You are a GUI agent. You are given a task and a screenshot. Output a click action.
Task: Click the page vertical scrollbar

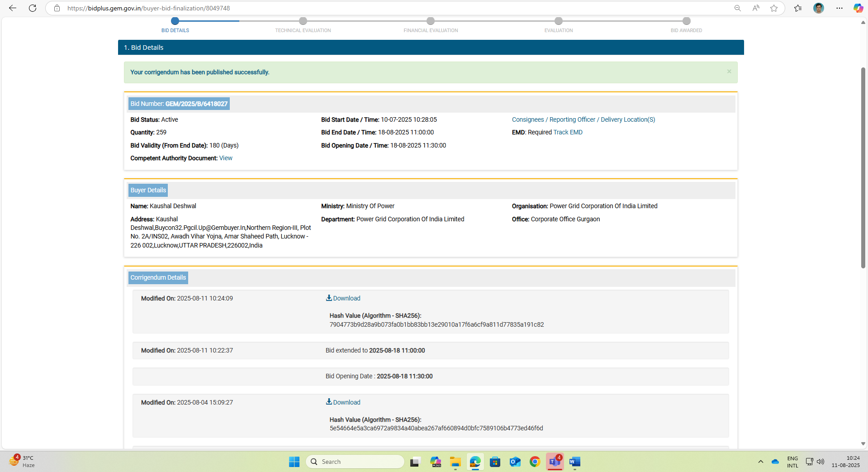pyautogui.click(x=863, y=167)
